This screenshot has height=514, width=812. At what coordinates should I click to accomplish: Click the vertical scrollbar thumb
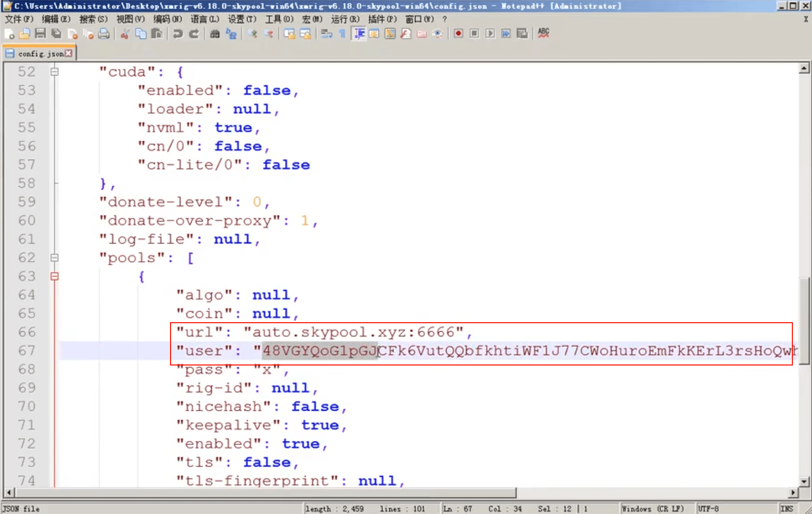(804, 321)
